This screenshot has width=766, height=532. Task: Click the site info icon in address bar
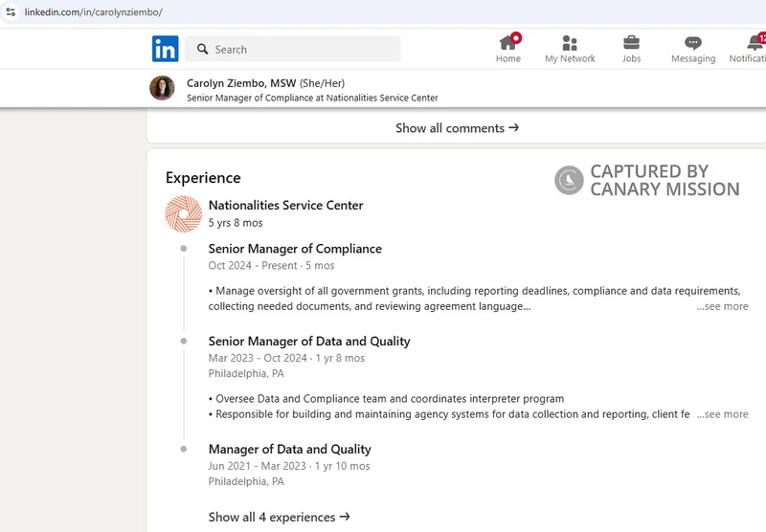[11, 11]
